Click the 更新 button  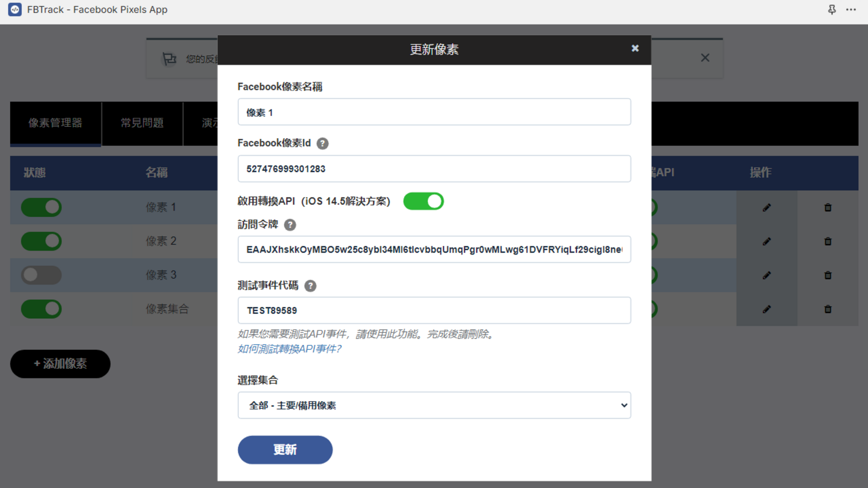point(285,450)
